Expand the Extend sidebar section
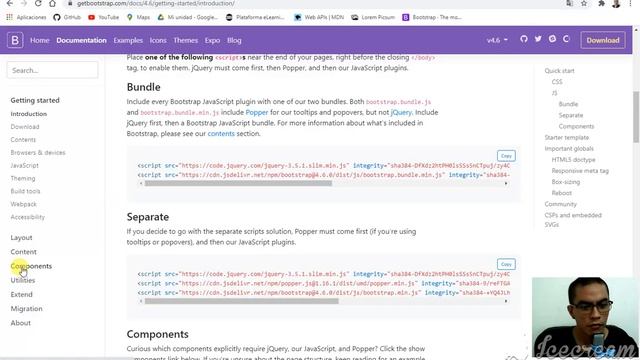This screenshot has width=640, height=360. (22, 294)
